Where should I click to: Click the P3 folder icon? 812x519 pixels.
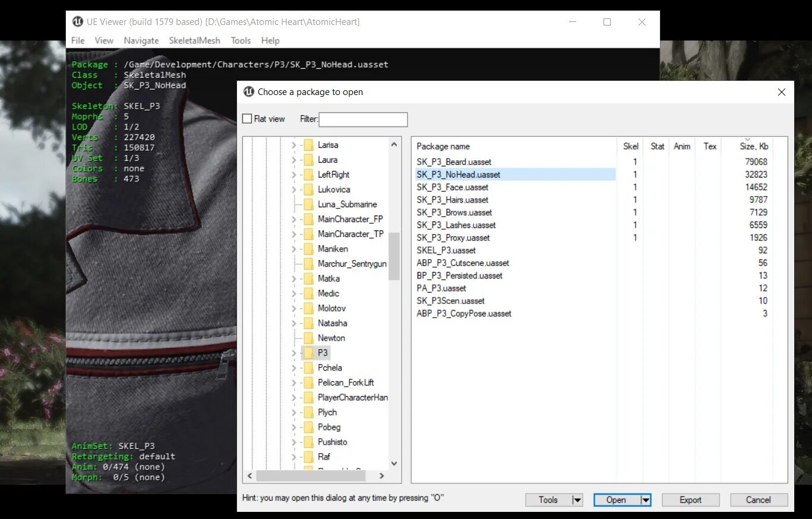(308, 353)
